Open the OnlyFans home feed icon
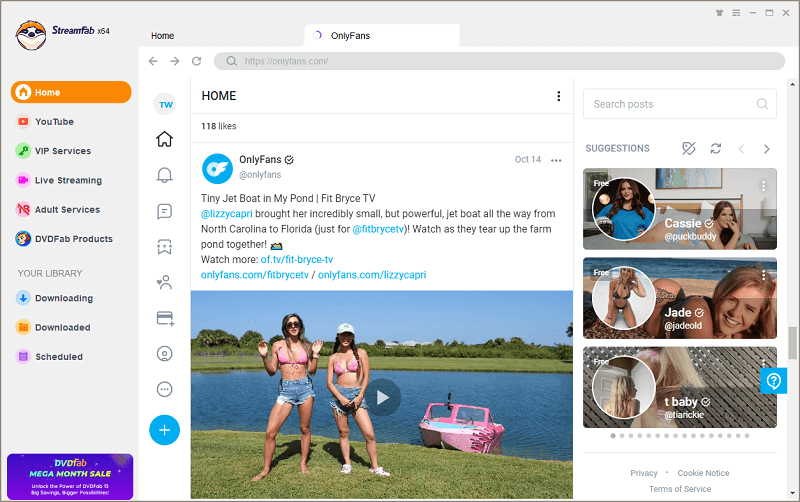800x502 pixels. pos(164,139)
